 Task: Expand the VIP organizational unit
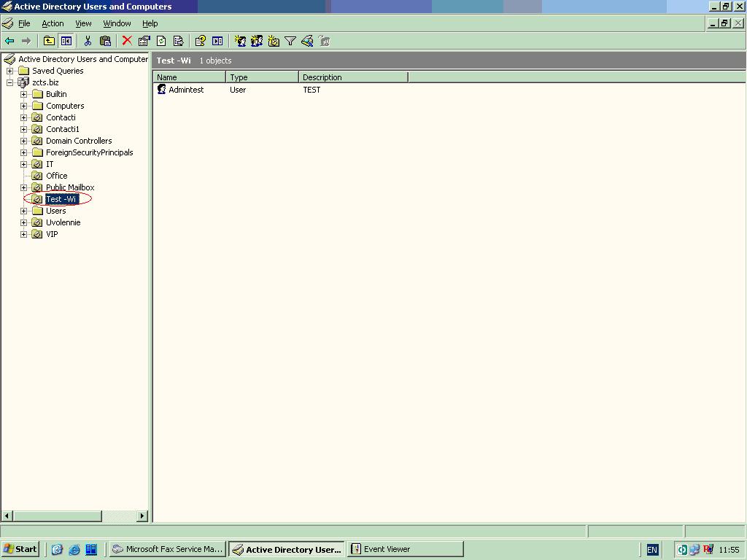[23, 234]
